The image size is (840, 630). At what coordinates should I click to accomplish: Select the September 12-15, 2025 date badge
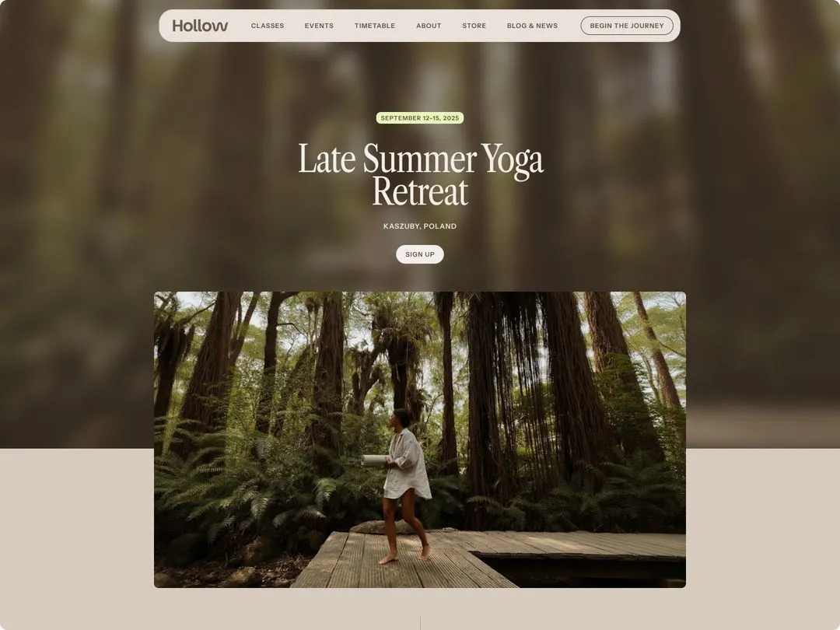point(420,118)
